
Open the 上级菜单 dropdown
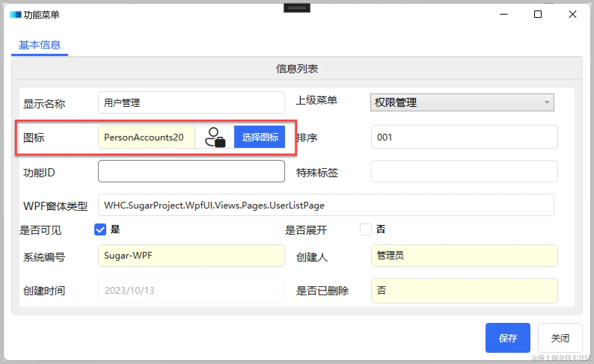(462, 102)
